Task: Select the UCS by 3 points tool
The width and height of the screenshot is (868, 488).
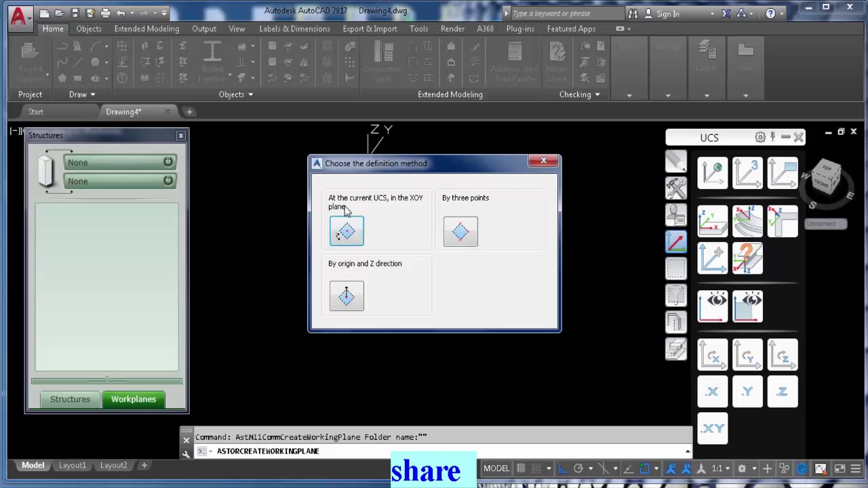Action: click(x=747, y=173)
